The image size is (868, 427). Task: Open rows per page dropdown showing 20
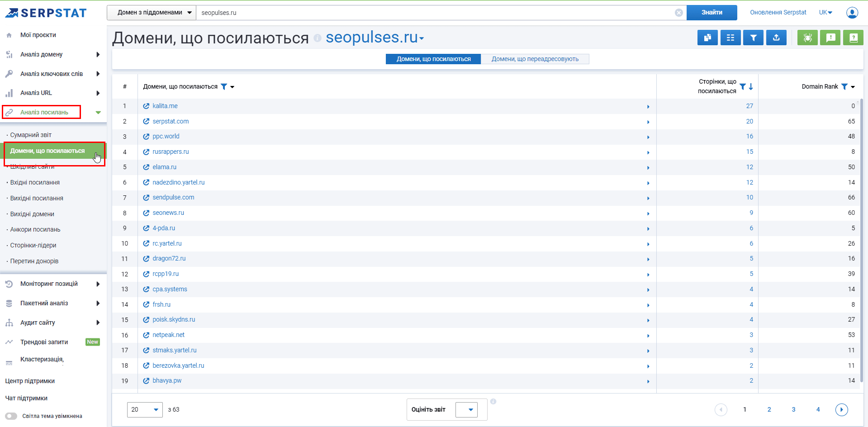[145, 409]
